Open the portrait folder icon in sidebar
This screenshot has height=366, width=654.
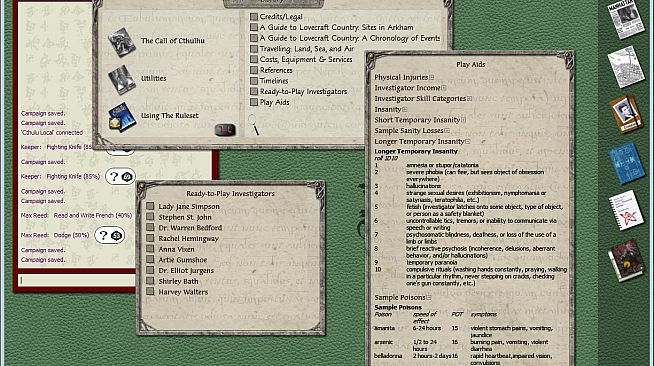(626, 114)
